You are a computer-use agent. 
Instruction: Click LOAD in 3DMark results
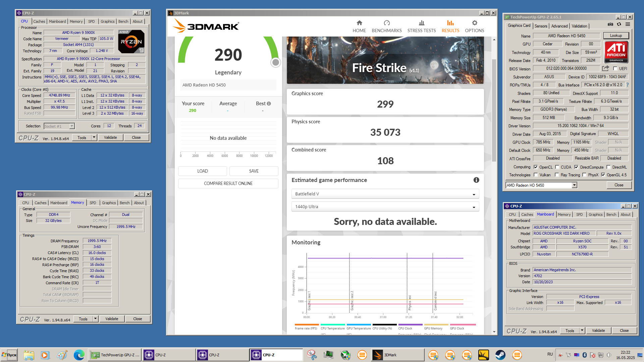[x=202, y=171]
